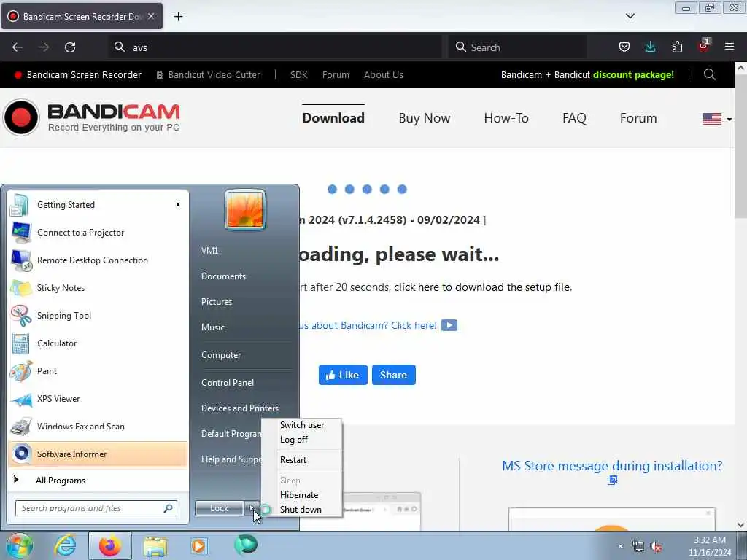This screenshot has width=747, height=560.
Task: Open Forum in main navigation
Action: 638,118
